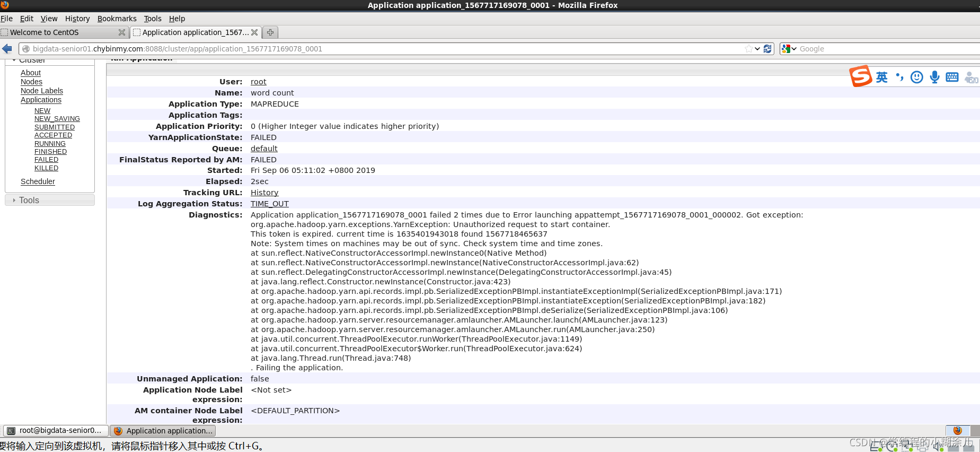Open the Scheduler page
Screen dimensions: 980x452
click(x=38, y=181)
